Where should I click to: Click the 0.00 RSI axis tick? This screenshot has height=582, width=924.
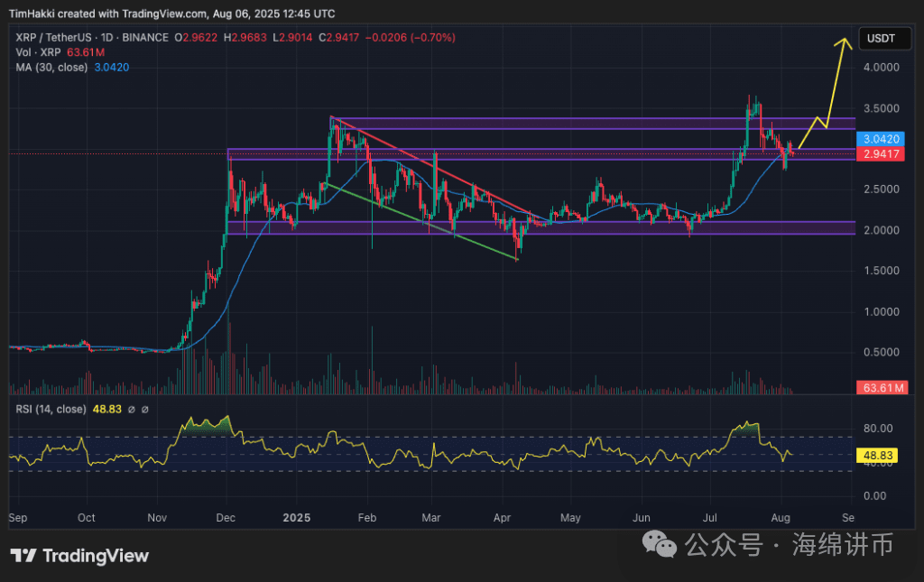pyautogui.click(x=874, y=496)
